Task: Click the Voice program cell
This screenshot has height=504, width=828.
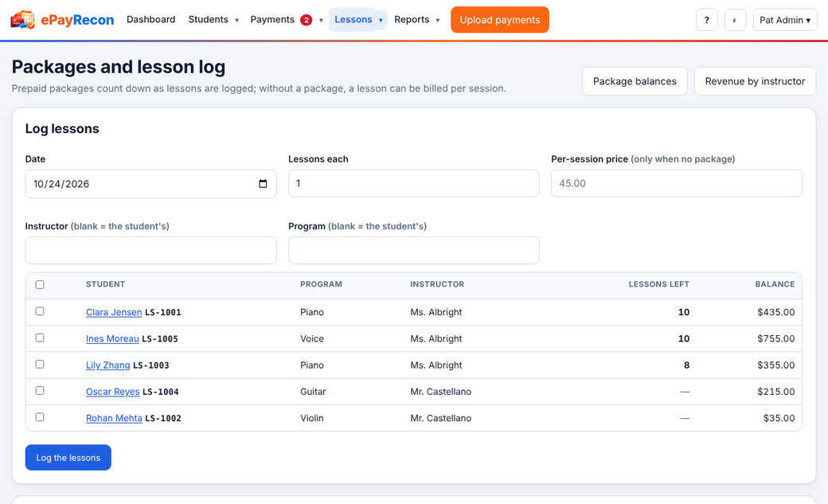Action: pyautogui.click(x=312, y=338)
